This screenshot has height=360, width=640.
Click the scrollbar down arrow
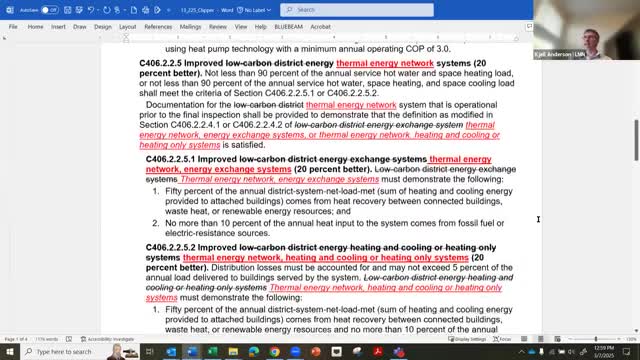tap(636, 331)
